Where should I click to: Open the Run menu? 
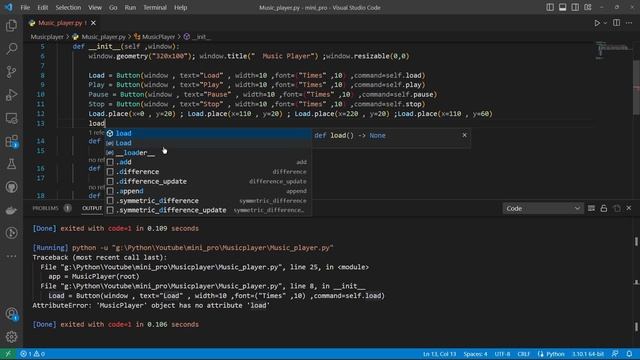[x=130, y=7]
